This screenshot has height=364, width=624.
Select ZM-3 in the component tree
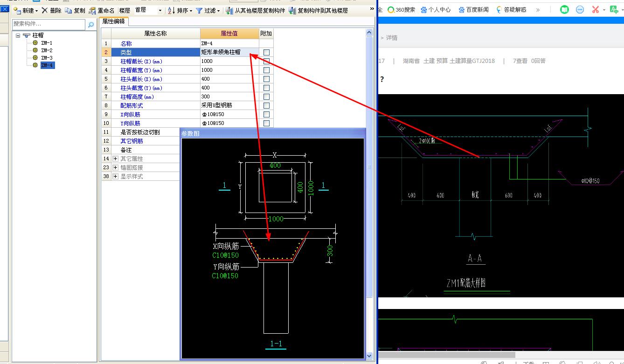click(47, 58)
